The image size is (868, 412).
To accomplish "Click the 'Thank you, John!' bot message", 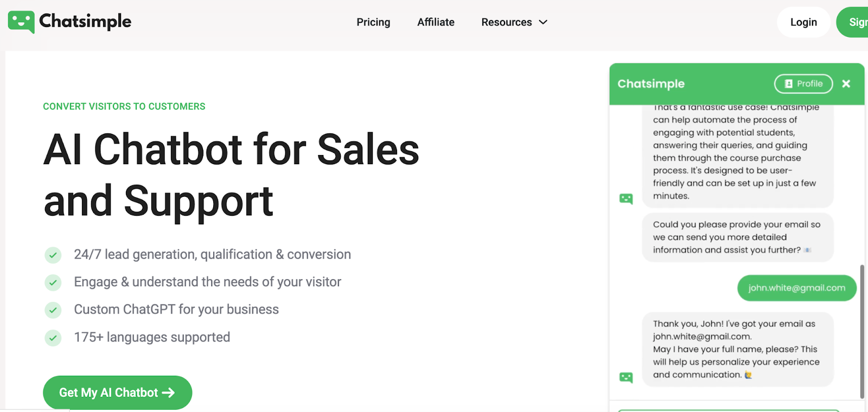I will click(738, 349).
